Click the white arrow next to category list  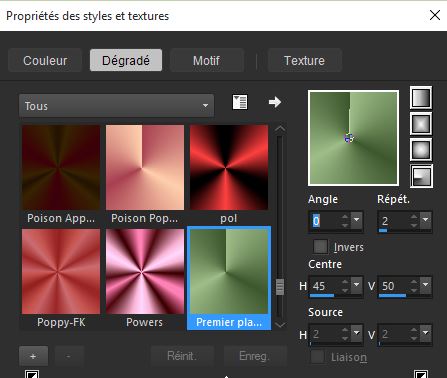[275, 102]
